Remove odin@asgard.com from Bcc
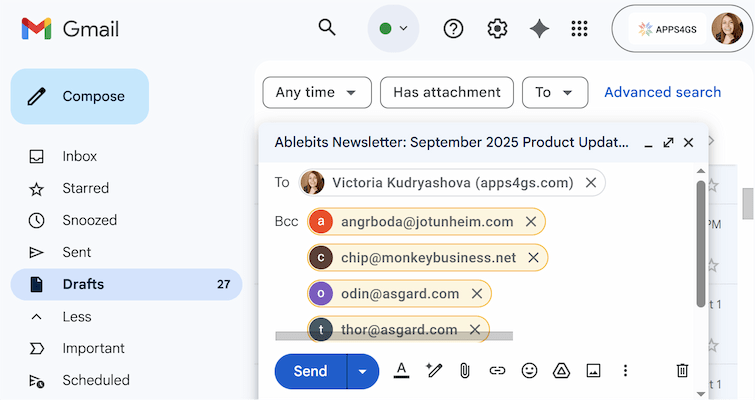755x400 pixels. (x=477, y=293)
